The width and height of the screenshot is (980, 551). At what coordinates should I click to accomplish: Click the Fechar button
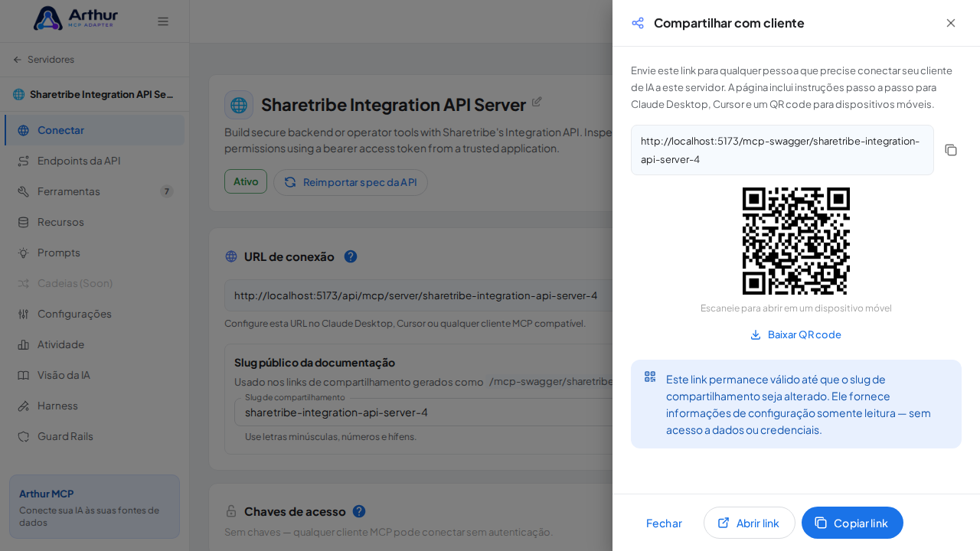664,523
